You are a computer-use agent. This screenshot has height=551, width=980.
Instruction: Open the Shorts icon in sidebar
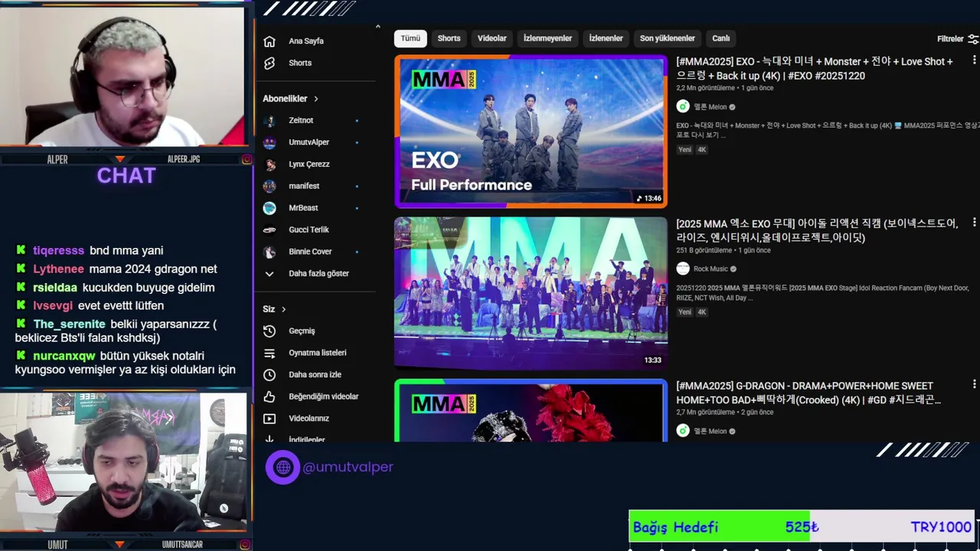point(269,64)
